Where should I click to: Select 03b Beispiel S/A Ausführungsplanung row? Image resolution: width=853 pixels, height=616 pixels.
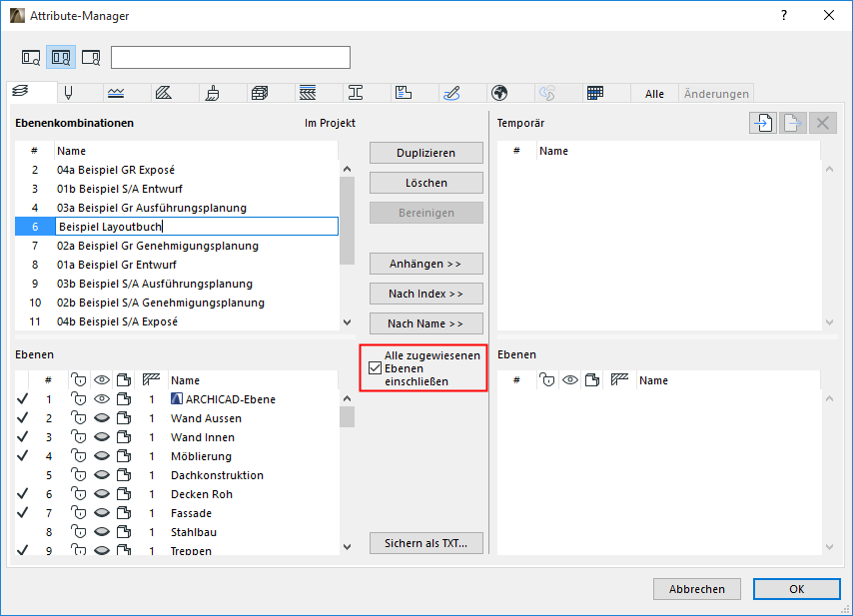click(x=177, y=284)
